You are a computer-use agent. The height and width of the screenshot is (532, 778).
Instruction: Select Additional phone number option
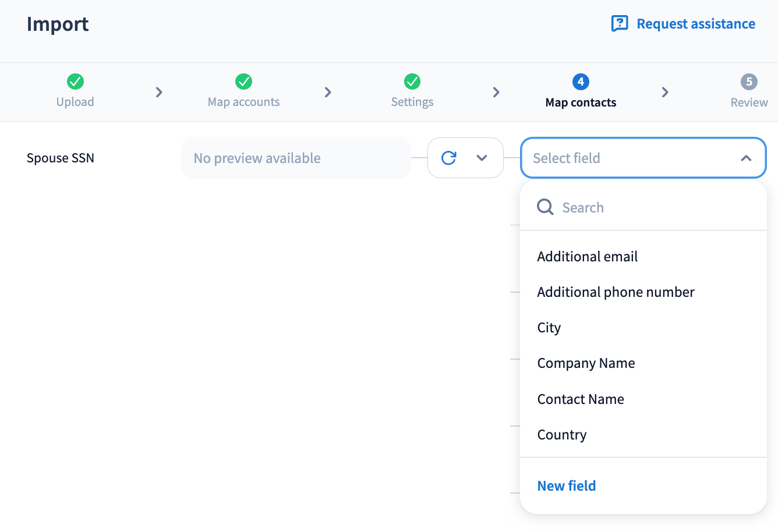616,292
